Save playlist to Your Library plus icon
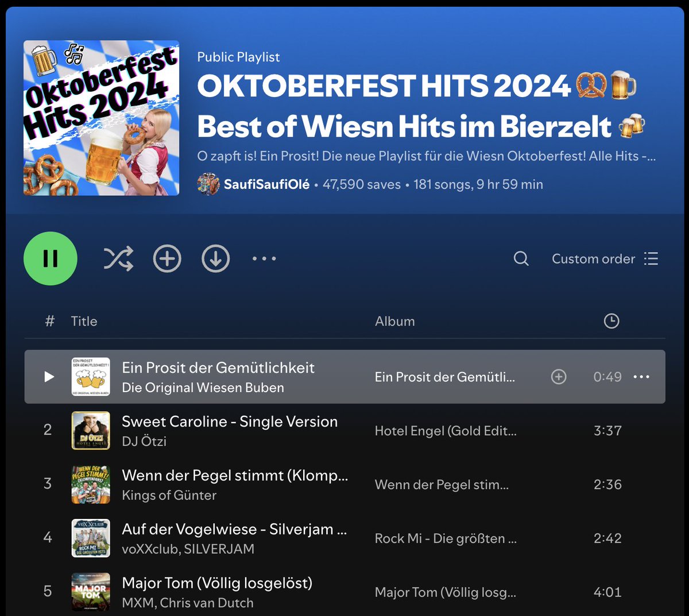The height and width of the screenshot is (616, 689). tap(167, 258)
